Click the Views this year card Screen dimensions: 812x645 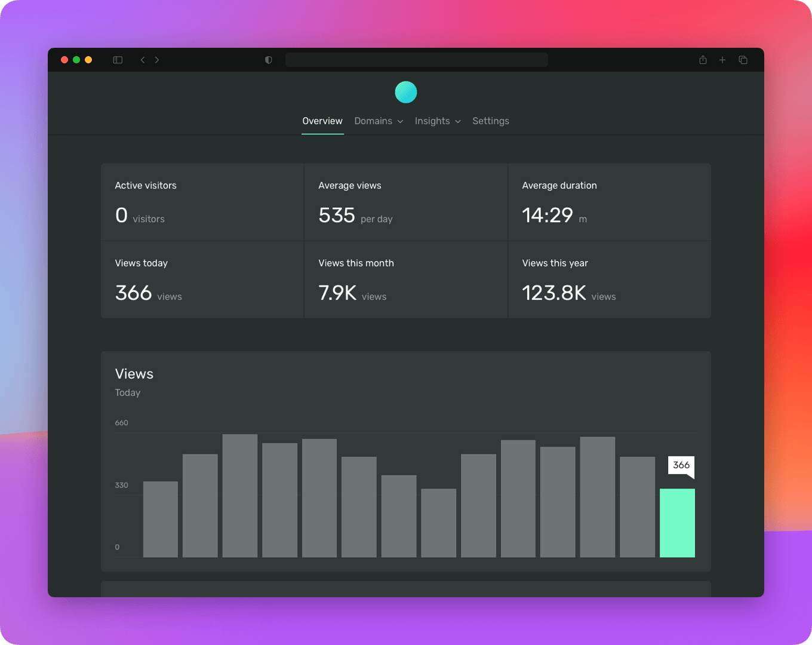point(609,279)
